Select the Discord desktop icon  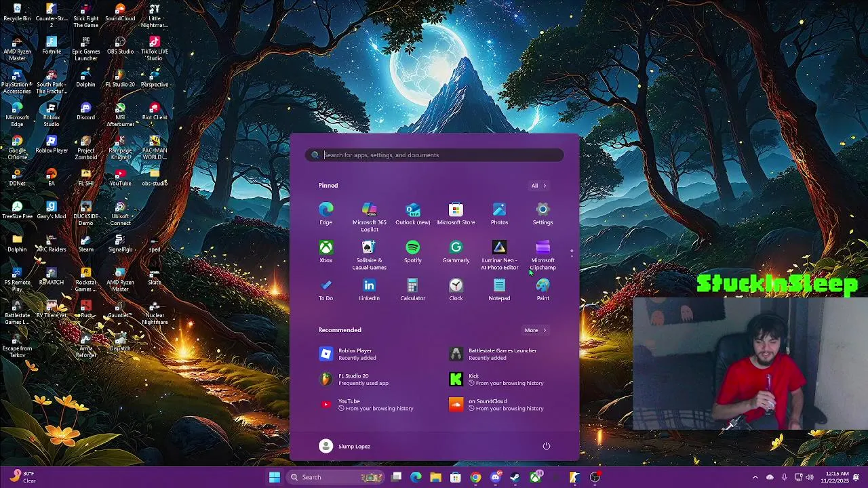pyautogui.click(x=85, y=111)
